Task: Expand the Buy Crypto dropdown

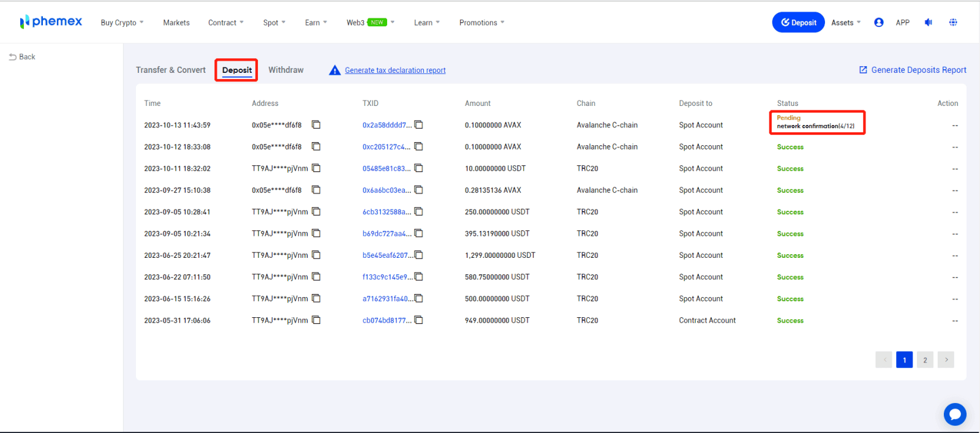Action: click(122, 23)
